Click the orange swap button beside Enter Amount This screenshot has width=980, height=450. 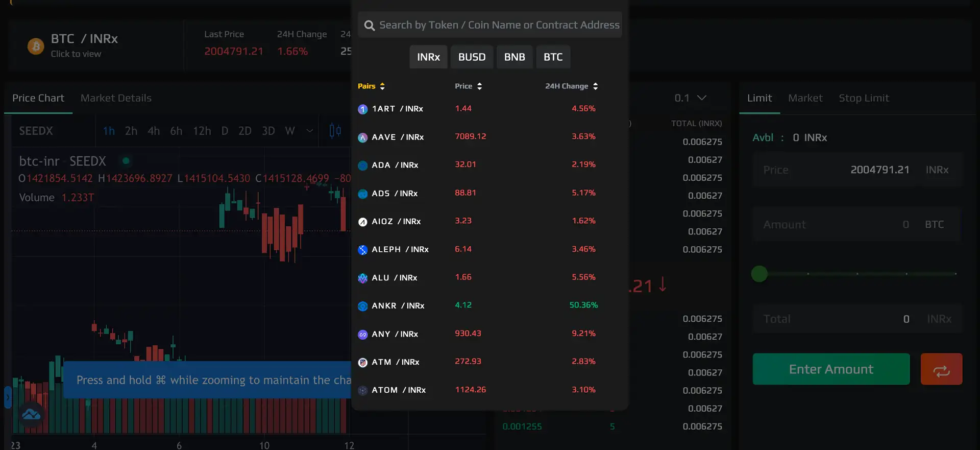pos(941,369)
